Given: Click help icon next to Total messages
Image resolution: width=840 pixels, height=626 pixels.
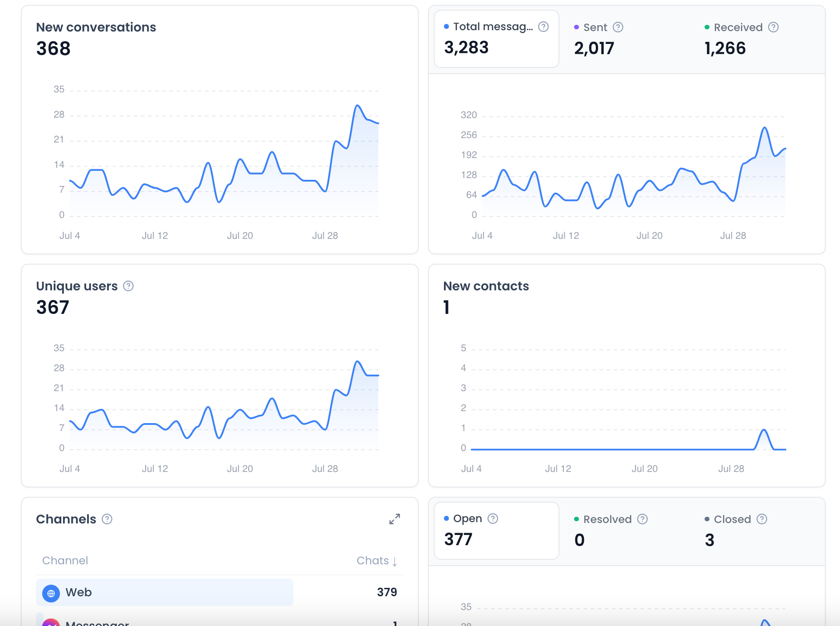Looking at the screenshot, I should click(x=543, y=27).
